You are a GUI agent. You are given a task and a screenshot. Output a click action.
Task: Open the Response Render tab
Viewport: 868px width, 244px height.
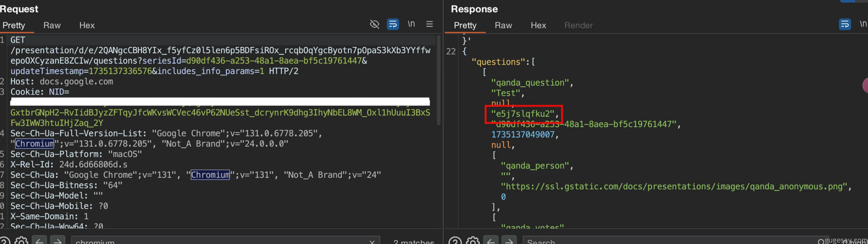578,25
